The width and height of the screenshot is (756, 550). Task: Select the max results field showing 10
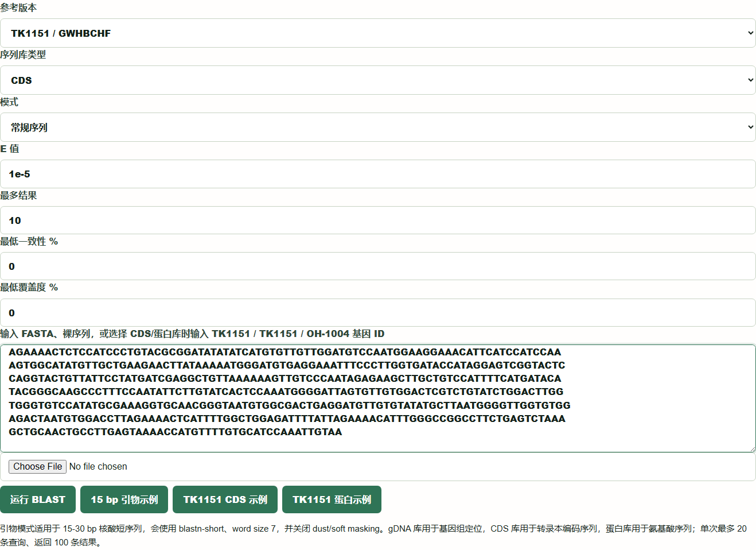click(x=378, y=220)
